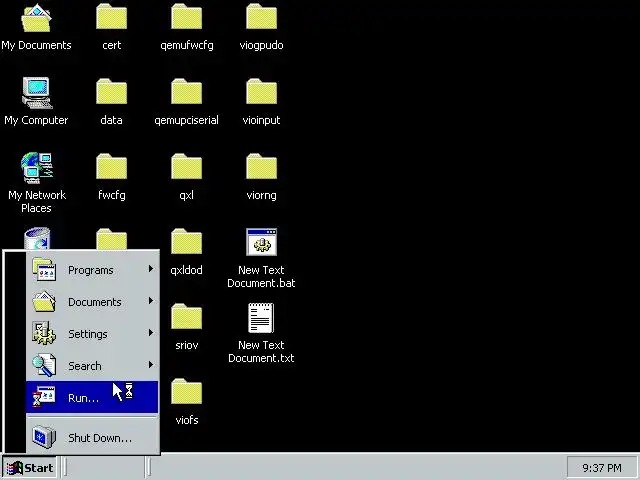Click the partially hidden folder behind Start menu
The image size is (640, 480).
(111, 239)
